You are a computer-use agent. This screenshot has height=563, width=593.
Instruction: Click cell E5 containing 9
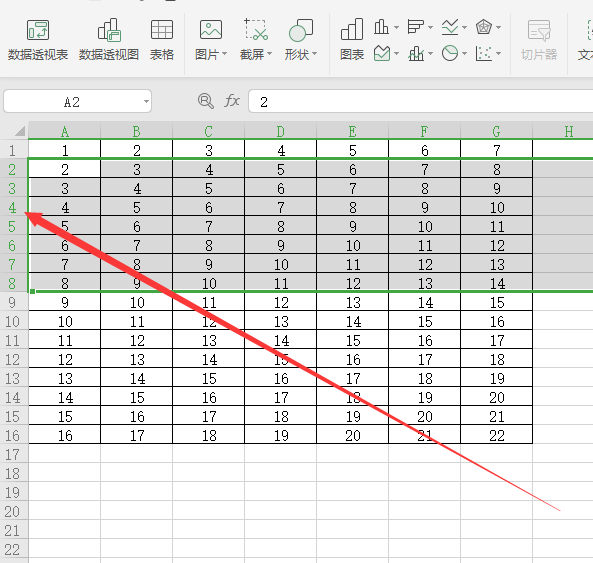tap(352, 226)
